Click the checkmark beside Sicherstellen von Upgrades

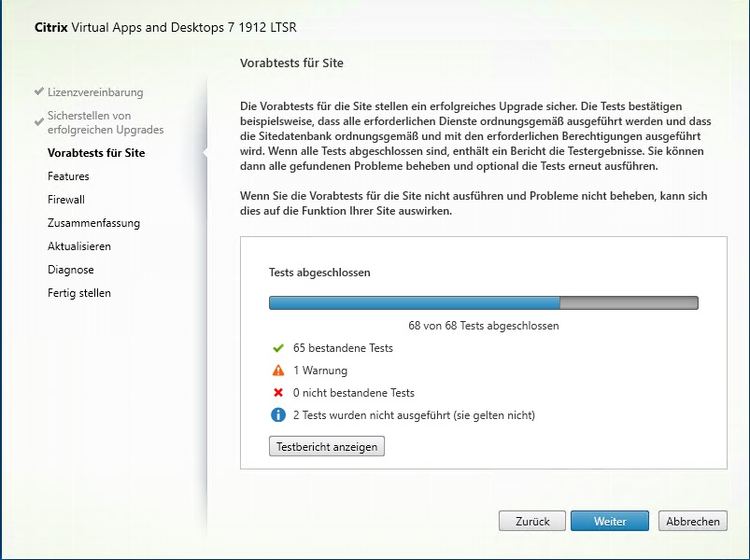(39, 122)
